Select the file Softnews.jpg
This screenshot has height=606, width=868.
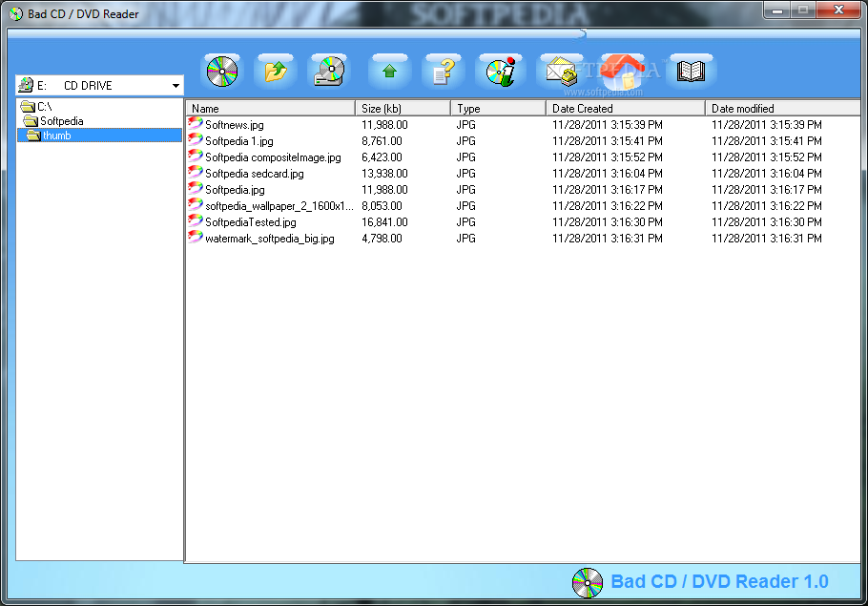pos(234,125)
